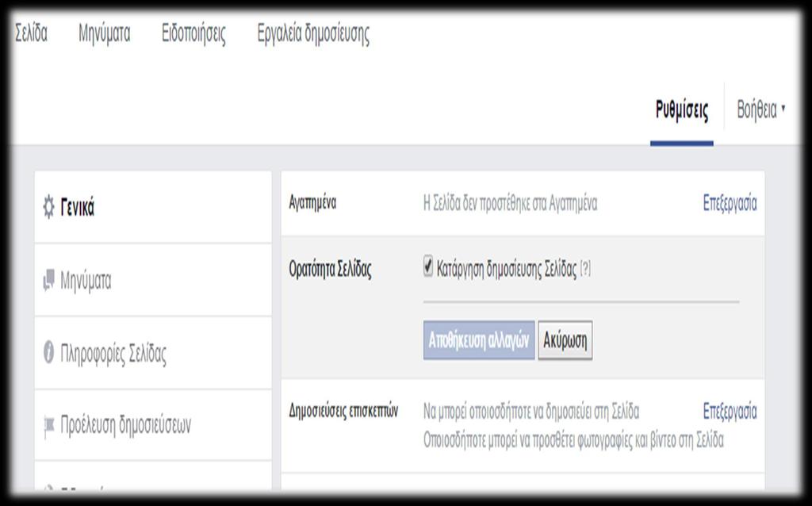
Task: Click Επεξεργασία link for Αγαπημένα
Action: (730, 203)
